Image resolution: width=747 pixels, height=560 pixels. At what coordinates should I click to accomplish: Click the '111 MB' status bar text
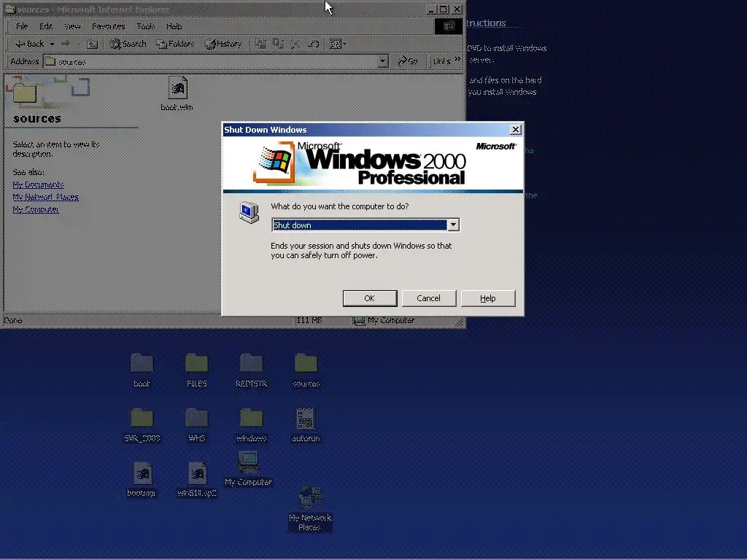(309, 321)
